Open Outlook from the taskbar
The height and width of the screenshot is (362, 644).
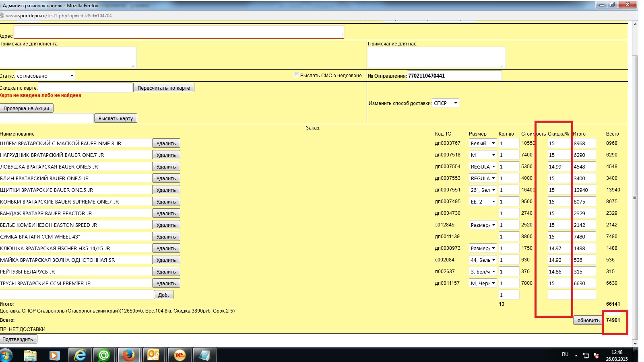pyautogui.click(x=154, y=355)
